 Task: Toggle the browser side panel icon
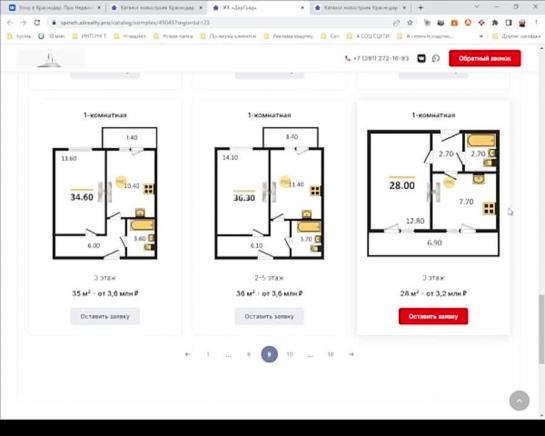(x=509, y=23)
